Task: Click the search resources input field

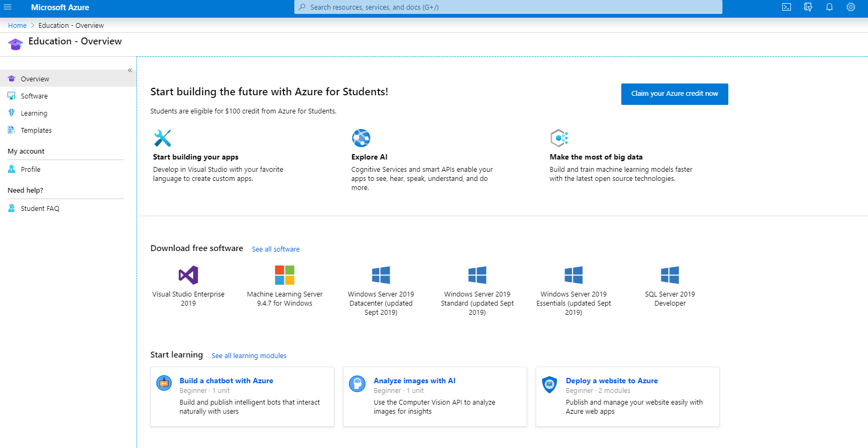Action: [x=508, y=7]
